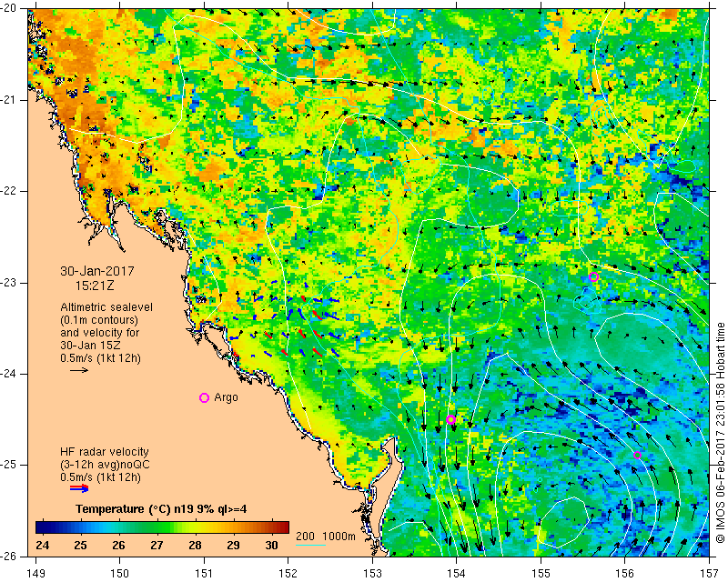Image resolution: width=728 pixels, height=582 pixels.
Task: Click the '-21' latitude axis label
Action: pos(8,100)
